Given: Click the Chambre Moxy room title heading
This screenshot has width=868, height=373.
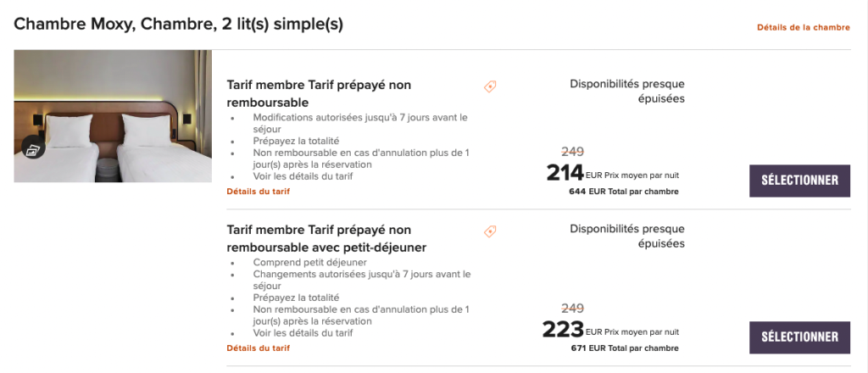Looking at the screenshot, I should click(178, 24).
